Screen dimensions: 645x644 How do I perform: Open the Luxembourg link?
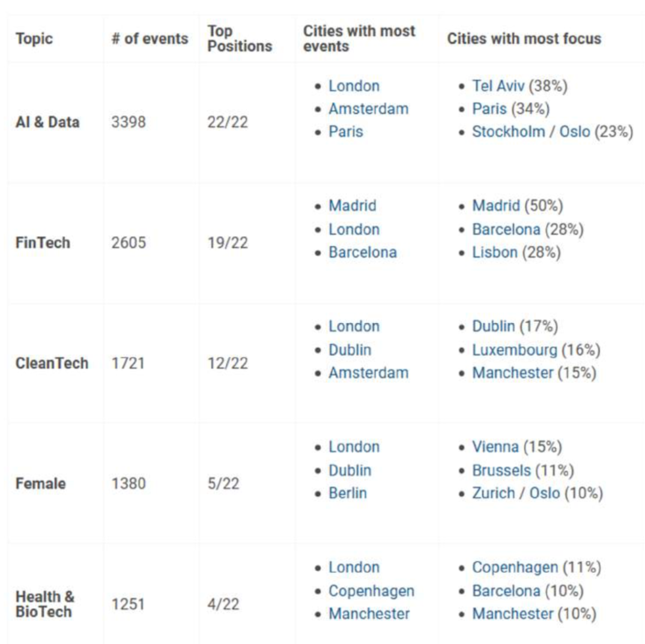(x=515, y=350)
